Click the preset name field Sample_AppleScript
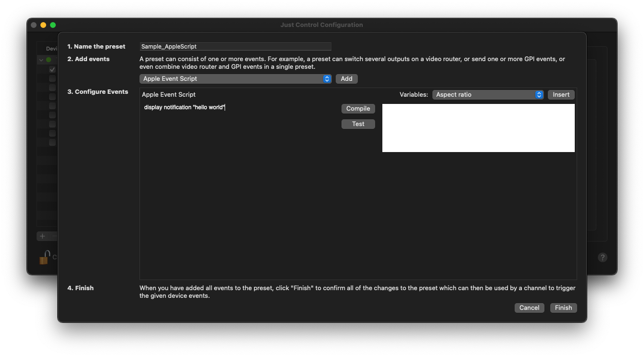 click(235, 47)
